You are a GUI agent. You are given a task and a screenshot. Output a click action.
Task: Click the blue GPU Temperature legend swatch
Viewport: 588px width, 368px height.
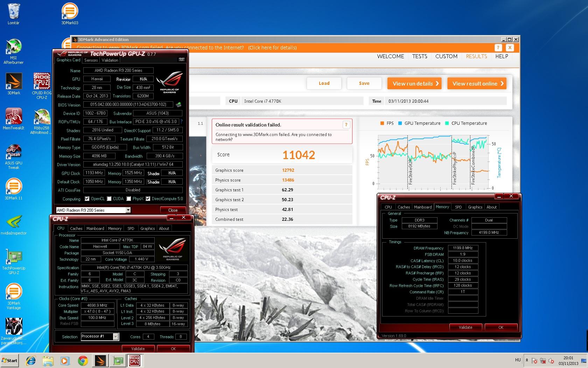[400, 123]
